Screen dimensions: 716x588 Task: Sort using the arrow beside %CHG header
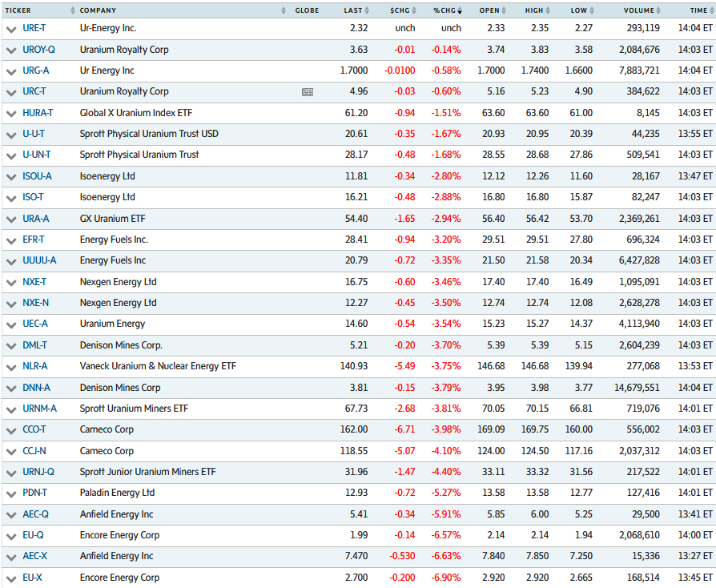coord(460,10)
